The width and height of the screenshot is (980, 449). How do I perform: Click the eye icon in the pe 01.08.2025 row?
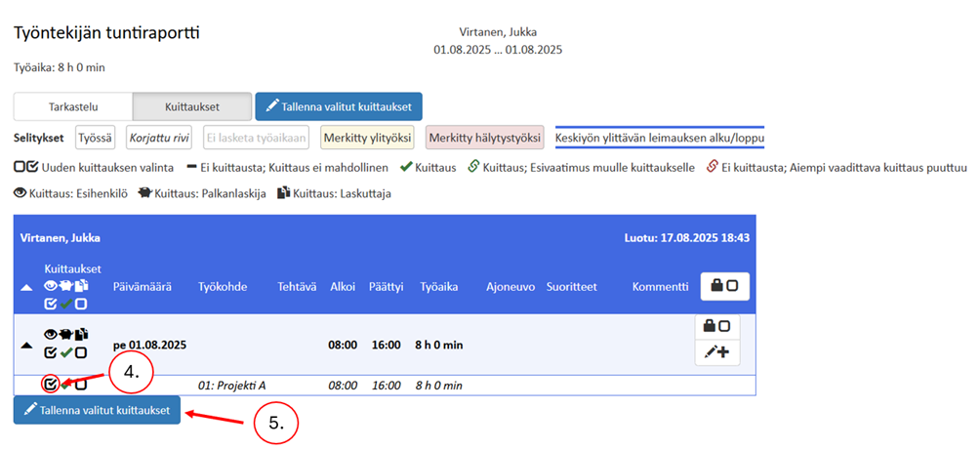pos(51,335)
